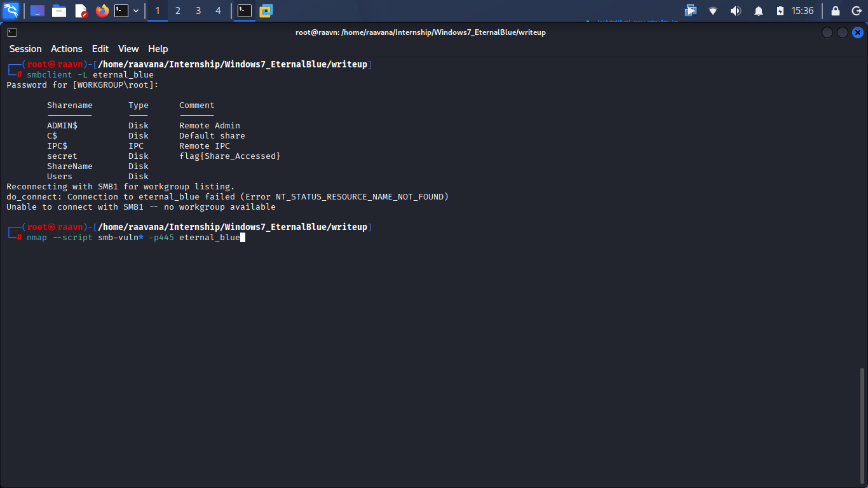
Task: Close the terminal window
Action: (x=858, y=32)
